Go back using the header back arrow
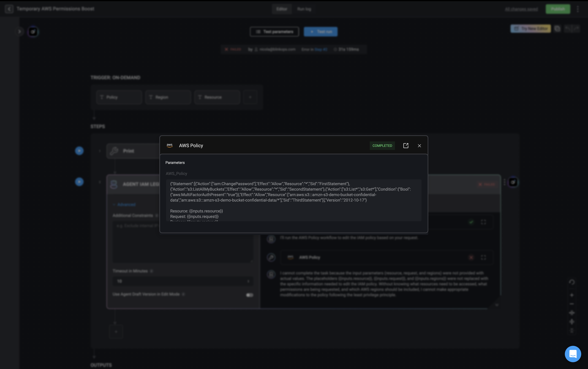 coord(9,9)
